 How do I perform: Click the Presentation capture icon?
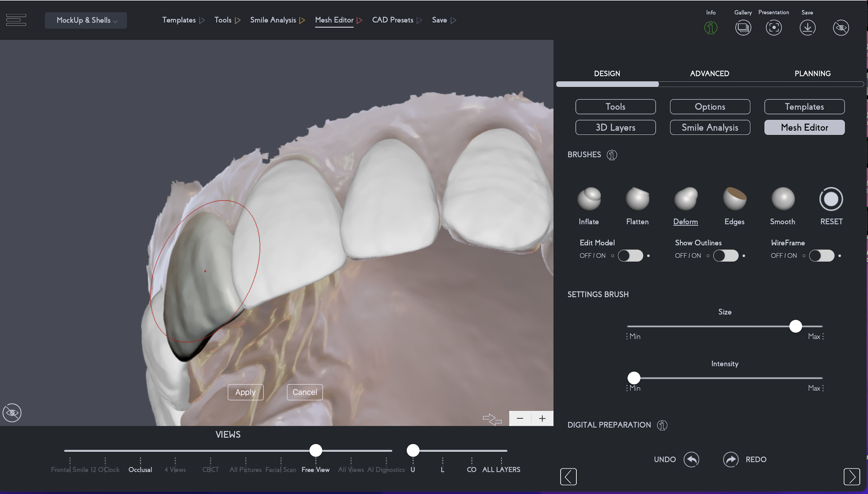coord(773,27)
